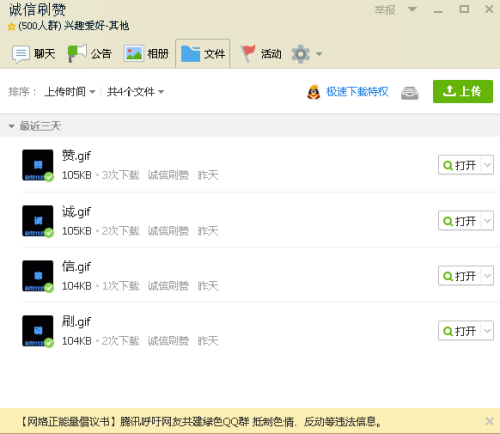Click the green 上传 upload button
The height and width of the screenshot is (434, 500).
(x=463, y=91)
